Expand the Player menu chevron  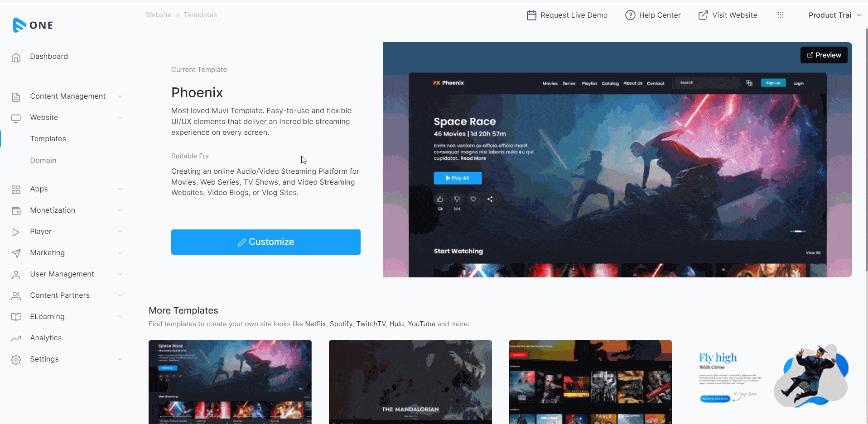point(120,231)
